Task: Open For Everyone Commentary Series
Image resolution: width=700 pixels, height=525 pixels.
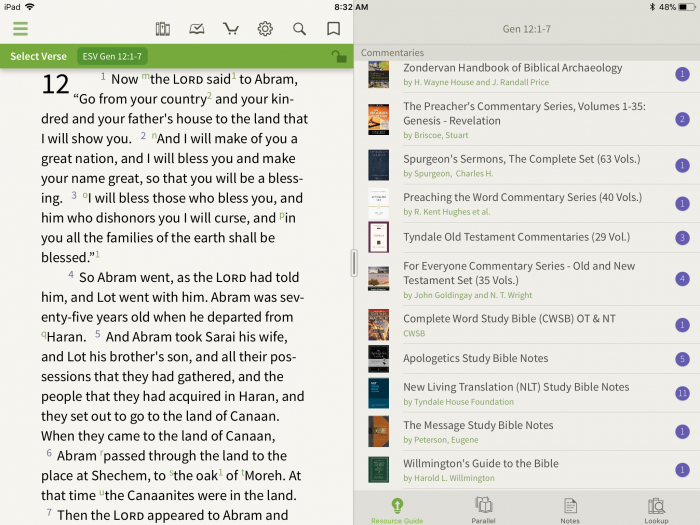Action: pos(527,279)
